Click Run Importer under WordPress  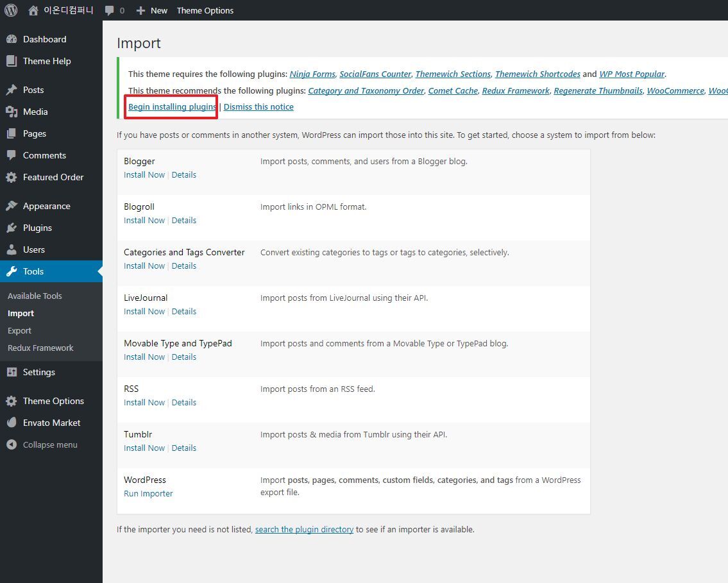pyautogui.click(x=148, y=494)
